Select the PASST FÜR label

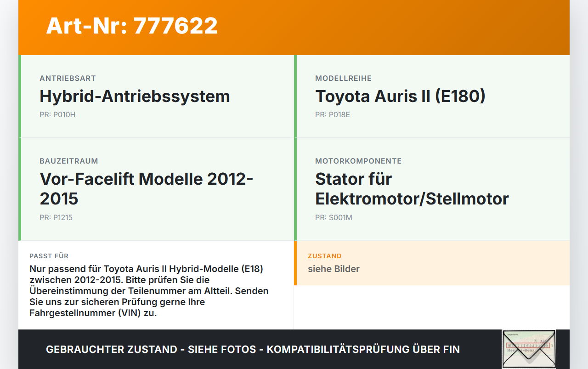[49, 256]
